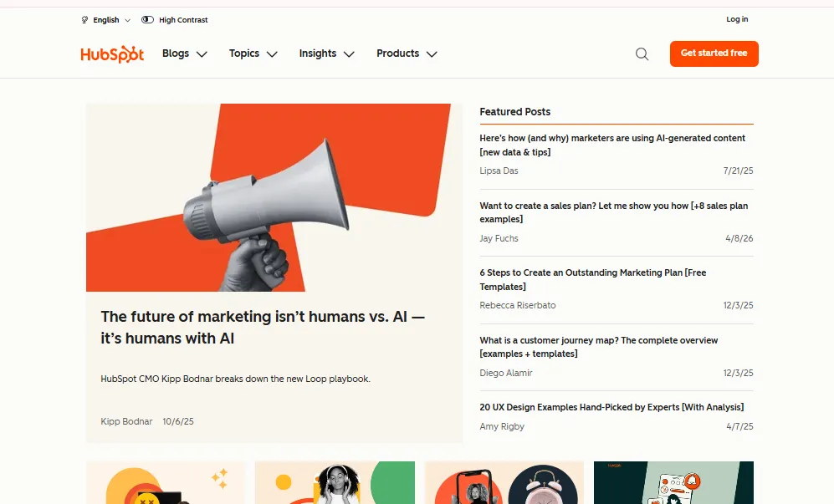
Task: Open the Blogs menu
Action: (x=185, y=53)
